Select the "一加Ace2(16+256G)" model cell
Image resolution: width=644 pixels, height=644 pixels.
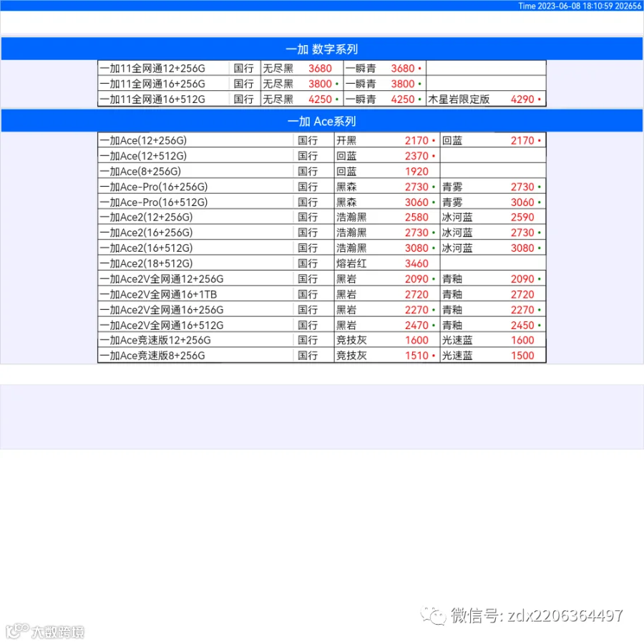pyautogui.click(x=195, y=233)
